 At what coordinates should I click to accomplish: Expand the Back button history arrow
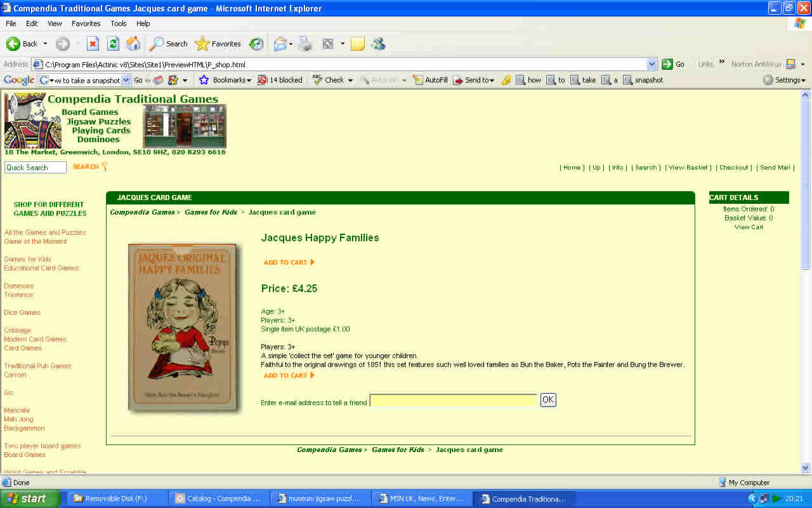pyautogui.click(x=45, y=44)
